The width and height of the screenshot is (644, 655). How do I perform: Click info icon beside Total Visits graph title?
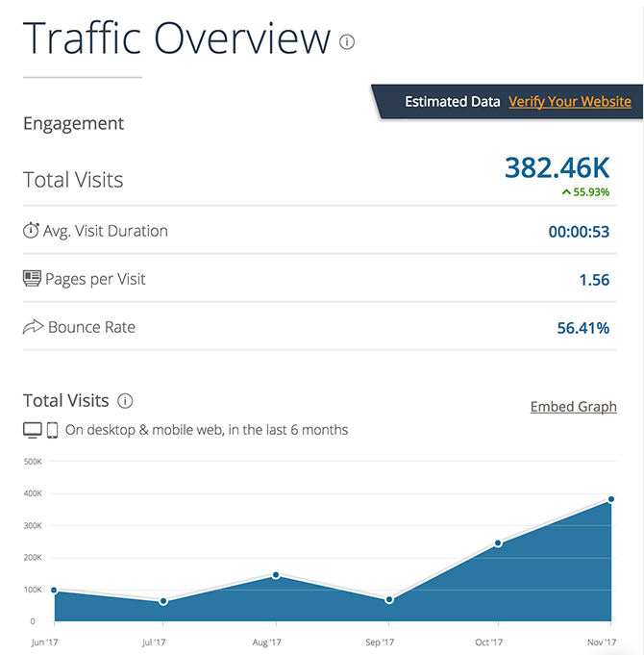(x=125, y=401)
